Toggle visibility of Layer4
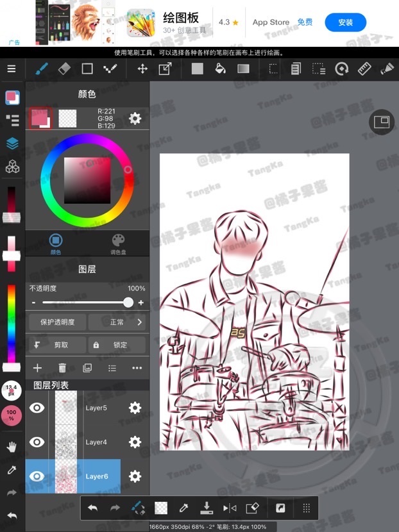The width and height of the screenshot is (399, 532). click(37, 442)
